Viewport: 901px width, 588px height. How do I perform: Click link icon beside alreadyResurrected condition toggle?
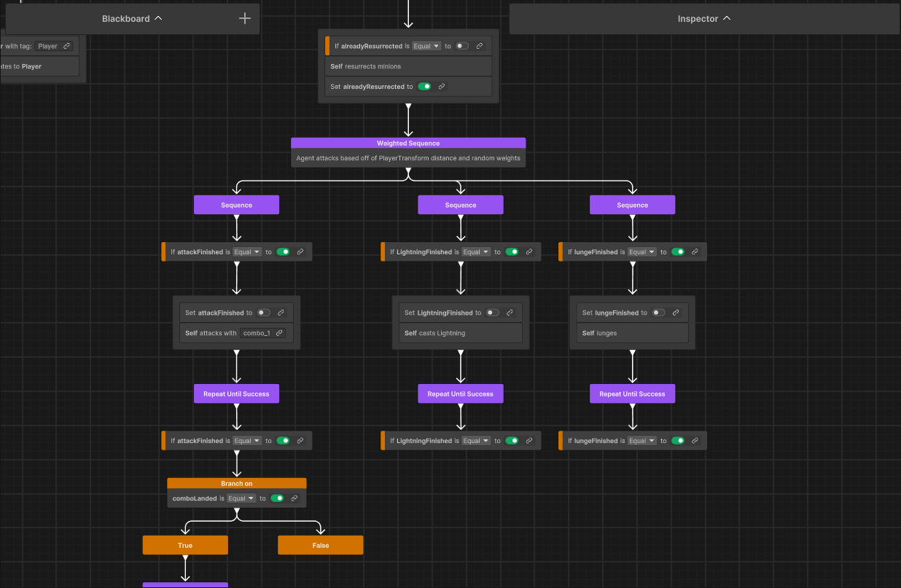tap(479, 45)
